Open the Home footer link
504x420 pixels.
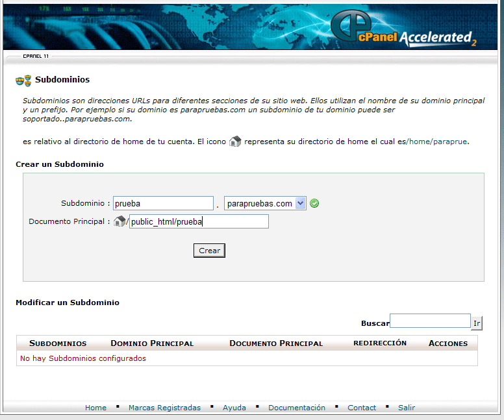(95, 408)
